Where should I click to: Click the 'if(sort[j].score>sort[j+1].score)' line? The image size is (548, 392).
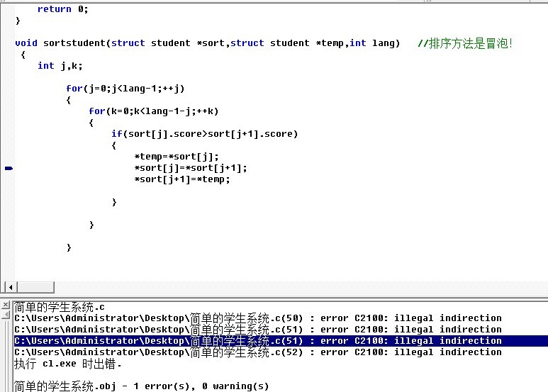(204, 134)
